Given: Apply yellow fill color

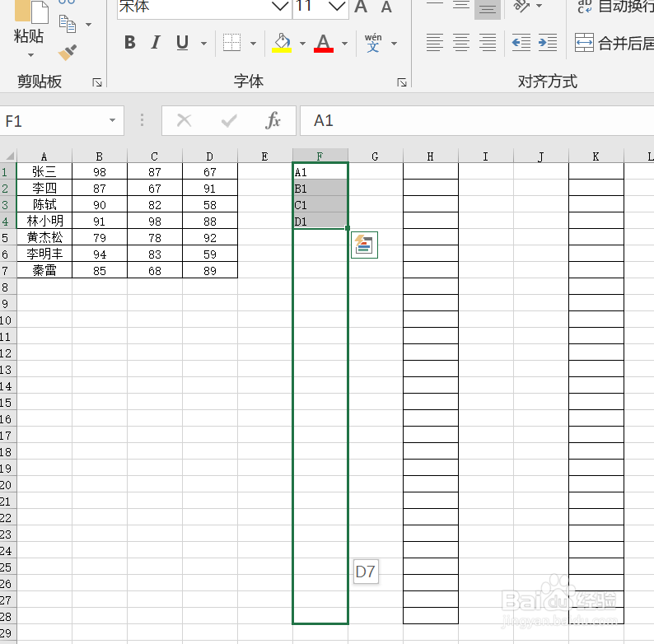Looking at the screenshot, I should point(282,43).
